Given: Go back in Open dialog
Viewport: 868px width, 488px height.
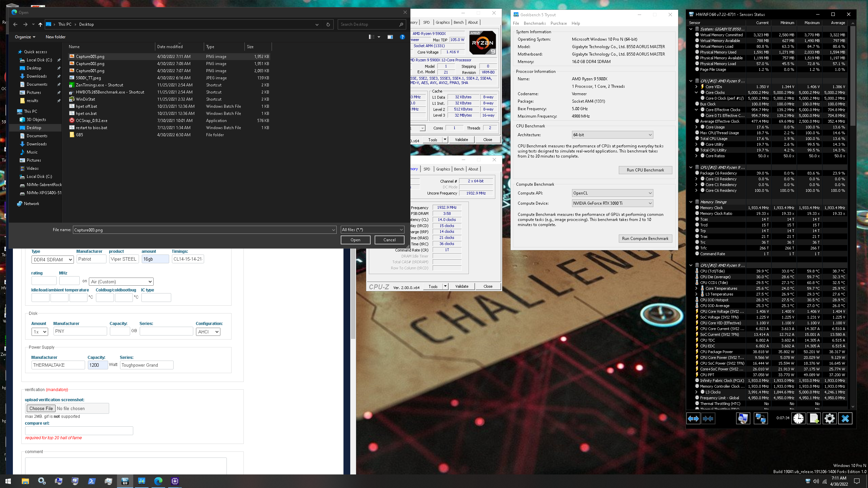Looking at the screenshot, I should (x=15, y=24).
